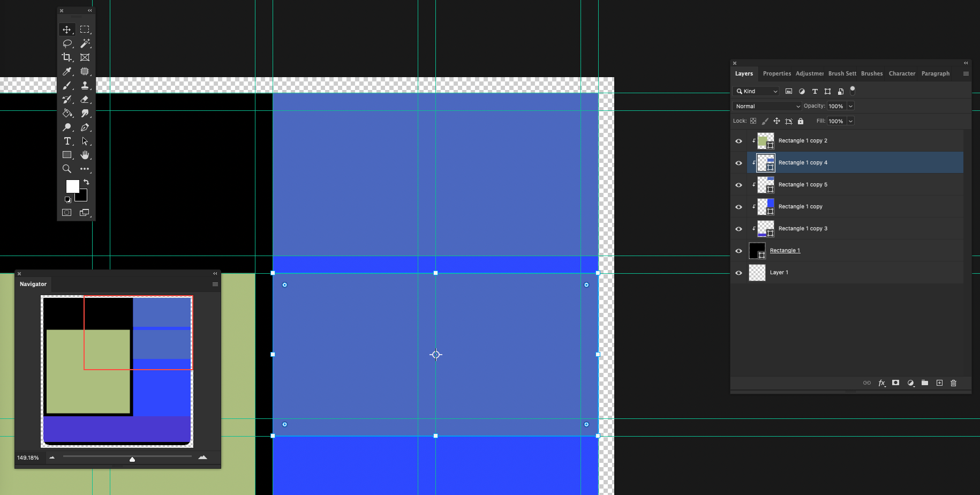This screenshot has height=495, width=980.
Task: Swap foreground and background colors
Action: tap(86, 182)
